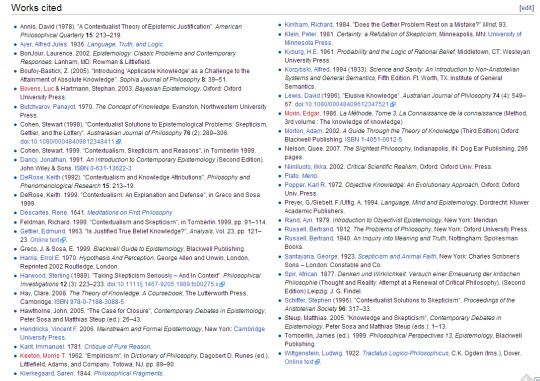The width and height of the screenshot is (540, 381).
Task: Open the Wittgenstein, Ludwig link
Action: pyautogui.click(x=313, y=353)
